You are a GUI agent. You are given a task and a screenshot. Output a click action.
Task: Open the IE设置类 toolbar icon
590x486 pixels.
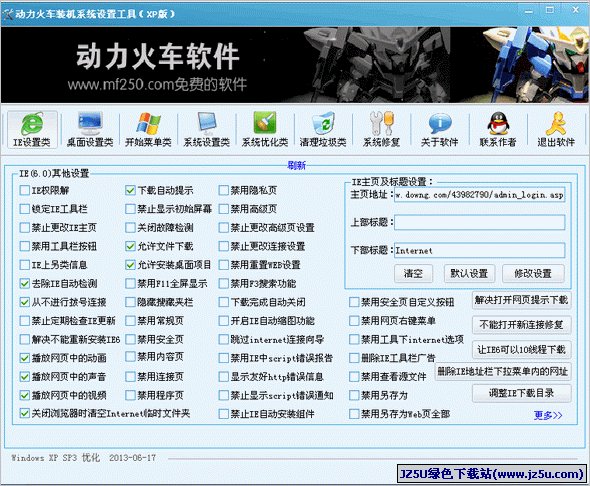[x=32, y=129]
